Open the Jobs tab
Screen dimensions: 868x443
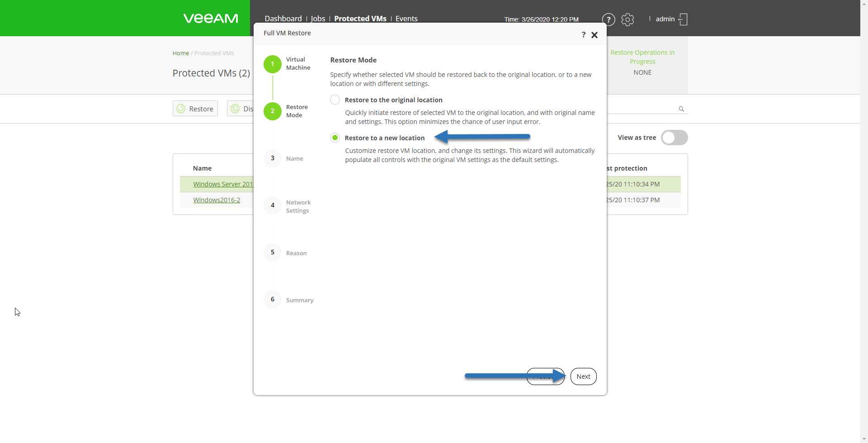click(318, 19)
